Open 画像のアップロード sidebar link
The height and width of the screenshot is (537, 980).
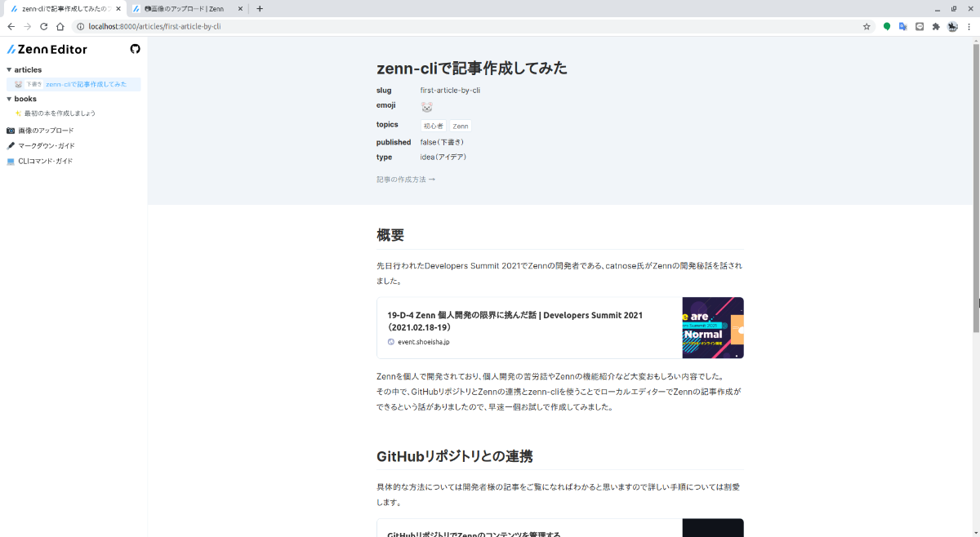(46, 131)
